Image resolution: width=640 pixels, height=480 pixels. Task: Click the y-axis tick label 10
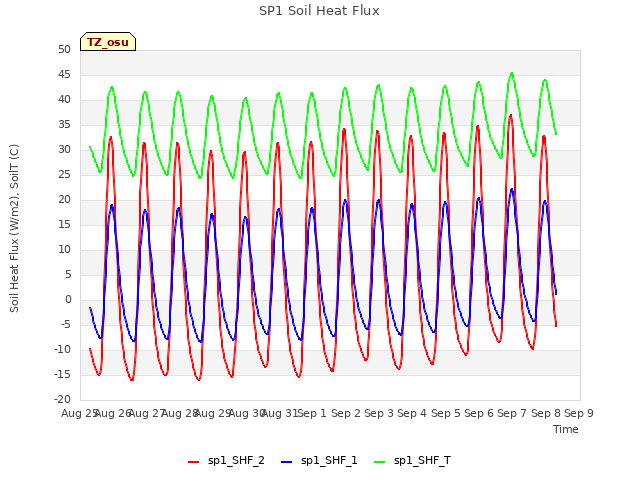pyautogui.click(x=64, y=250)
